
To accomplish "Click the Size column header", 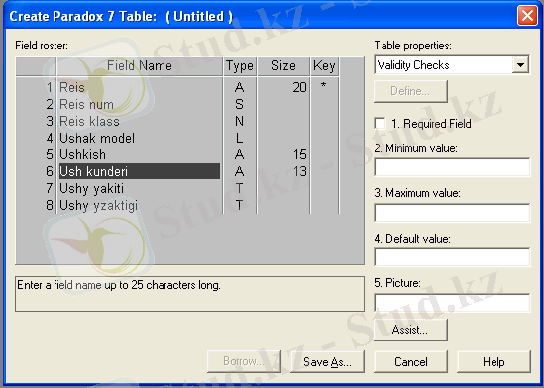I will 283,66.
